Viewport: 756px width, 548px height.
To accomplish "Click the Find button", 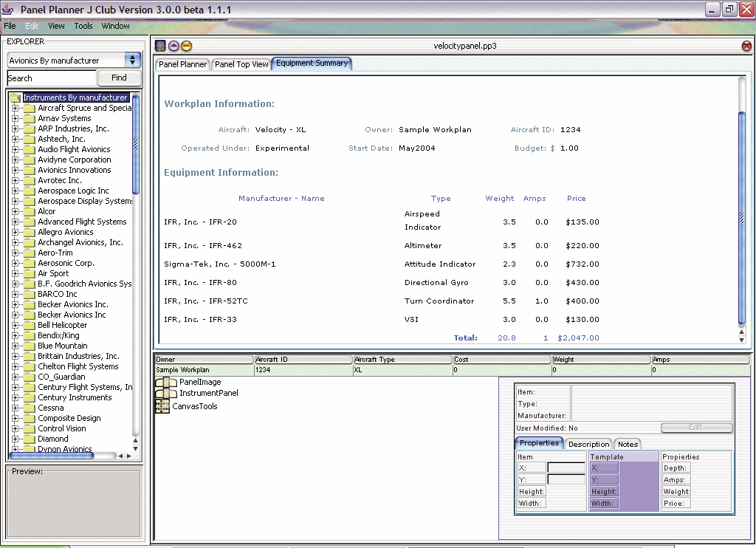I will 119,78.
